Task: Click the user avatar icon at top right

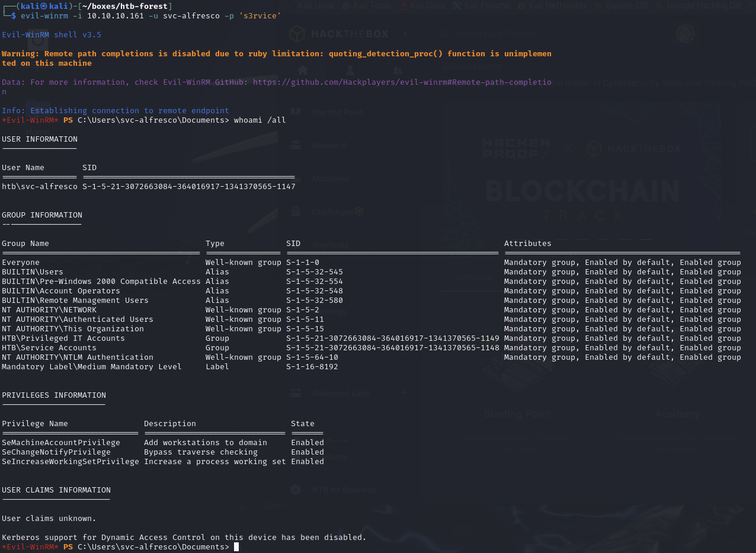Action: (685, 34)
